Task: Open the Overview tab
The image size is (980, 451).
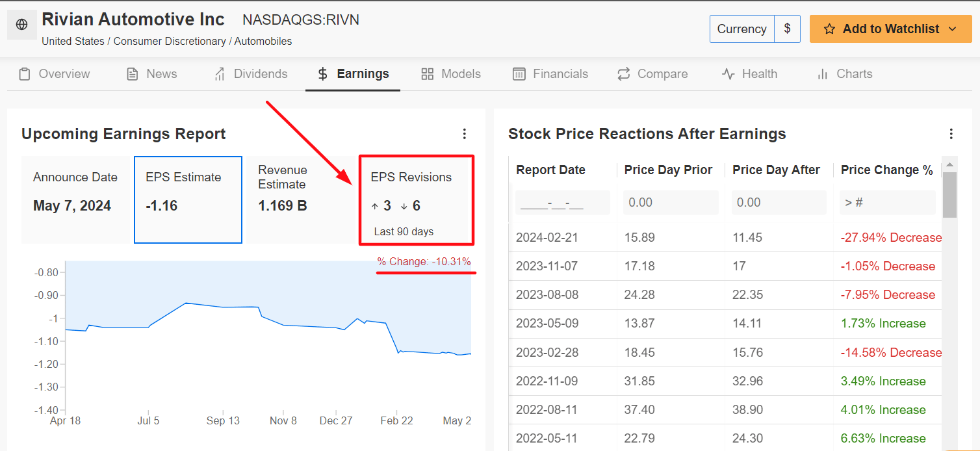Action: (55, 74)
